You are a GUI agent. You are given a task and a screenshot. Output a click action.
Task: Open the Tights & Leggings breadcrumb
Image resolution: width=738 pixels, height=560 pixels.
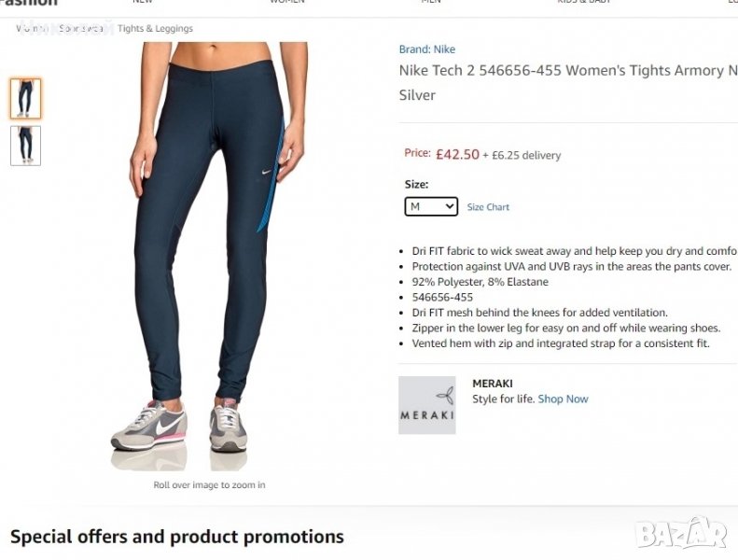pyautogui.click(x=155, y=29)
